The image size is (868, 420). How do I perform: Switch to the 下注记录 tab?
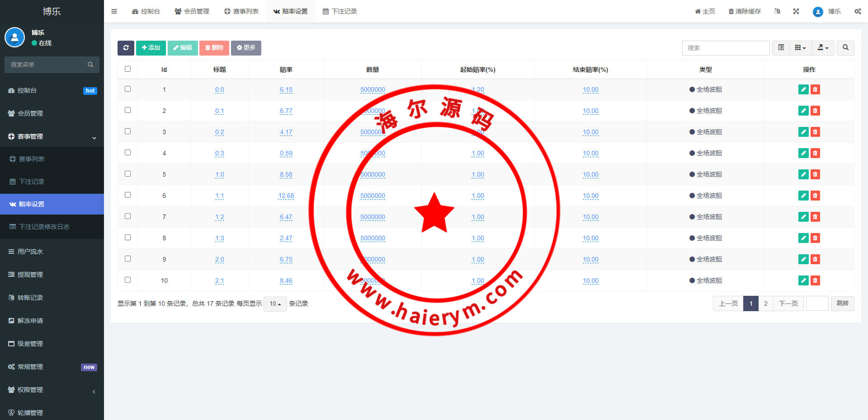(x=340, y=11)
